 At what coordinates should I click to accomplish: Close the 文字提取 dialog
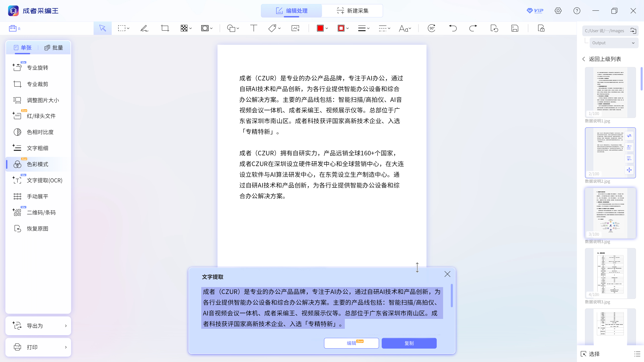[447, 274]
